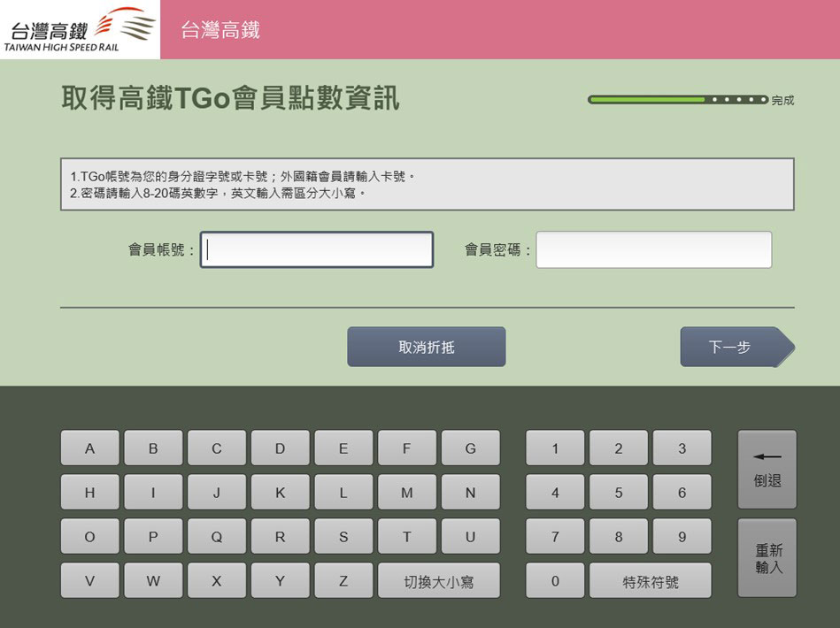Click the 會員密碼 field label
This screenshot has width=840, height=628.
[497, 249]
